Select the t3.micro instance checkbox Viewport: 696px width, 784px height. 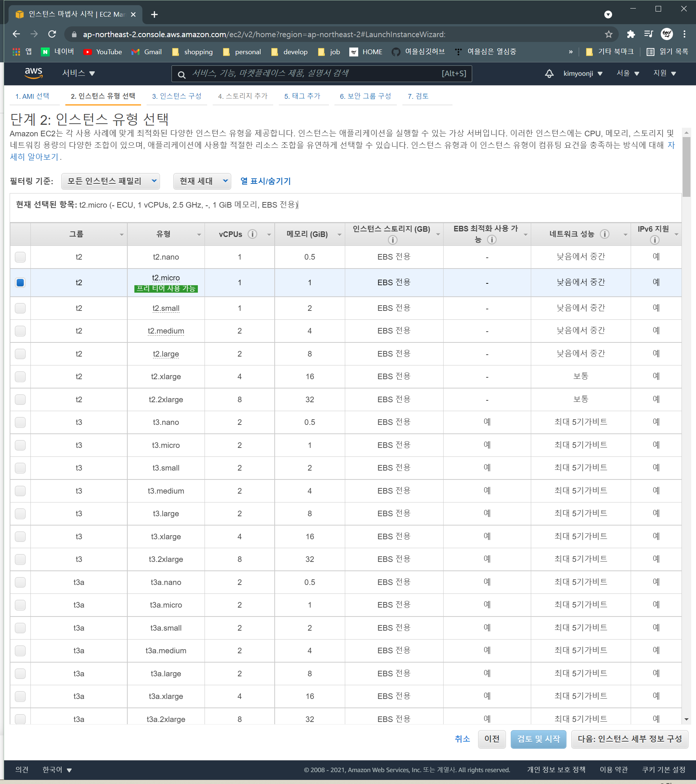pos(20,445)
